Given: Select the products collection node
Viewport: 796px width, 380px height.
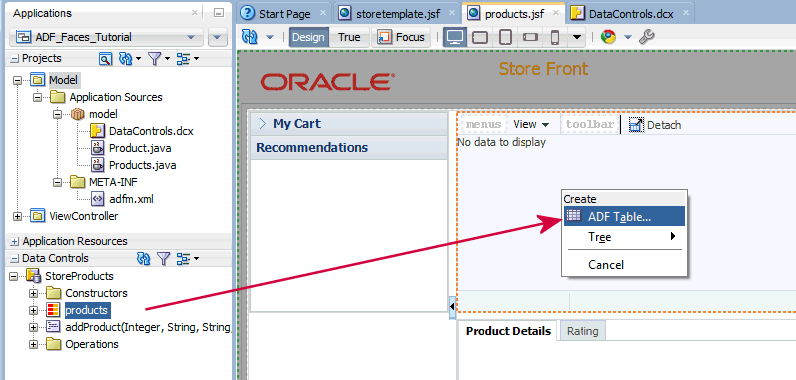Looking at the screenshot, I should click(x=86, y=310).
